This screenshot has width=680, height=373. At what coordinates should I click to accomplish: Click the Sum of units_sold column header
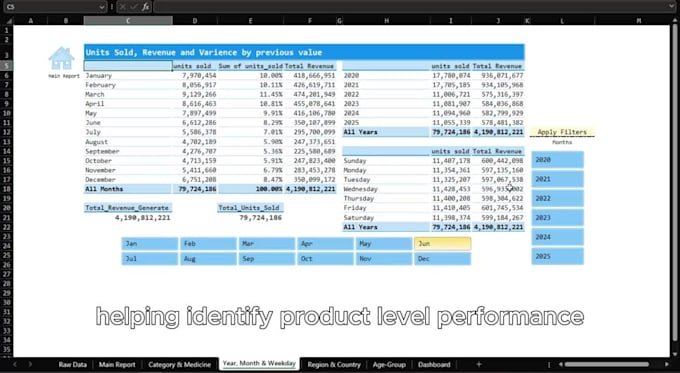pos(250,66)
